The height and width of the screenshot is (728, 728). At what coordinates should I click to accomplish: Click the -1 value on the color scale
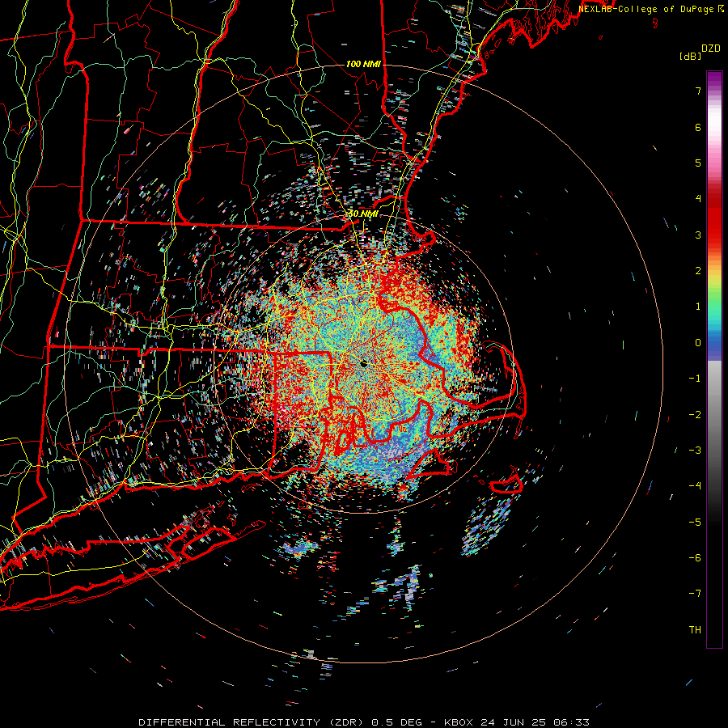(695, 379)
